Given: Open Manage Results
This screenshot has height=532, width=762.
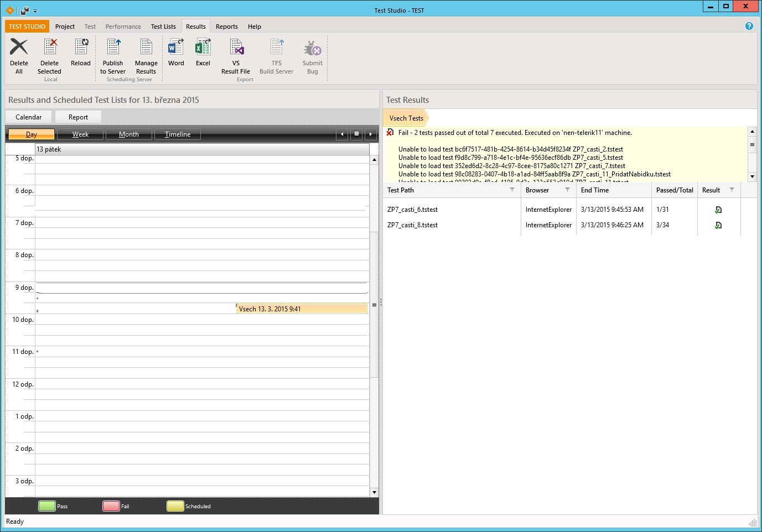Looking at the screenshot, I should point(146,48).
